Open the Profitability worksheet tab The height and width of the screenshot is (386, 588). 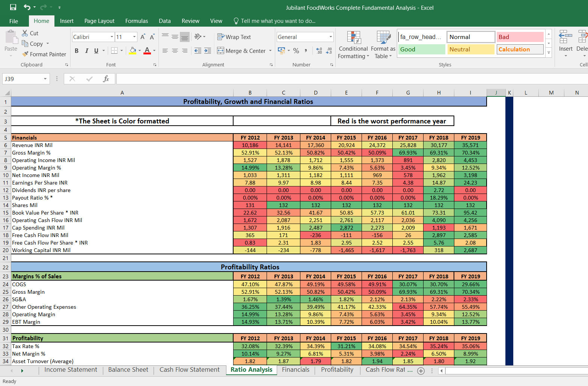(337, 370)
